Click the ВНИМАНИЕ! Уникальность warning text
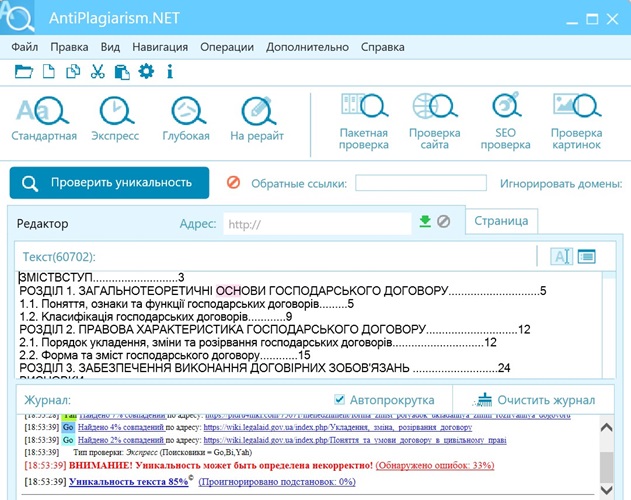This screenshot has height=500, width=631. click(x=221, y=465)
